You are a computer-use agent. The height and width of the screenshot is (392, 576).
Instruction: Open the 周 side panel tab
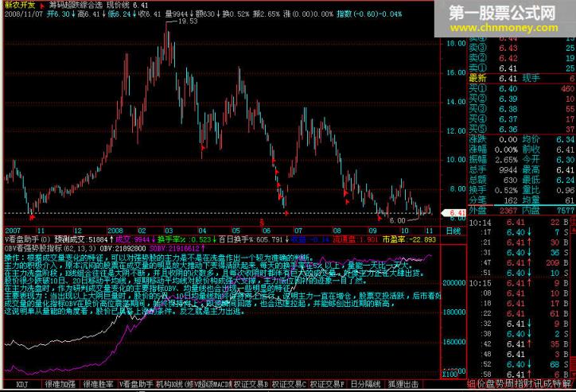tap(509, 384)
